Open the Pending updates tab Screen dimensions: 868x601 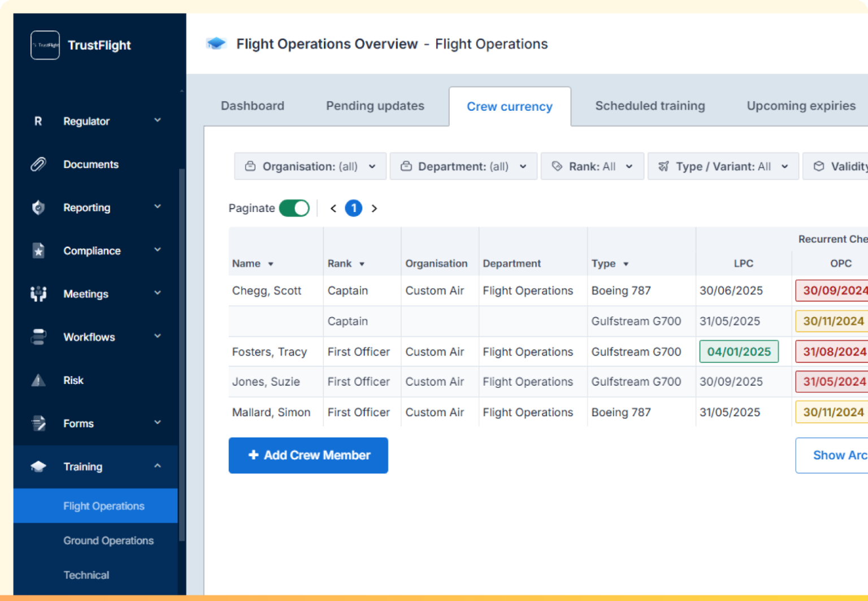[x=375, y=106]
